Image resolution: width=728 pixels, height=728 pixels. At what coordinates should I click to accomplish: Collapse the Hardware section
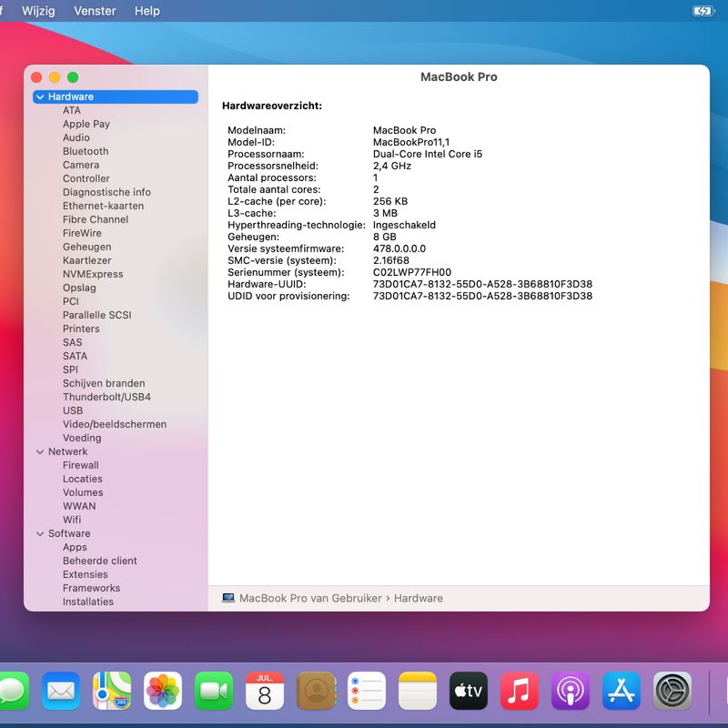pyautogui.click(x=40, y=96)
